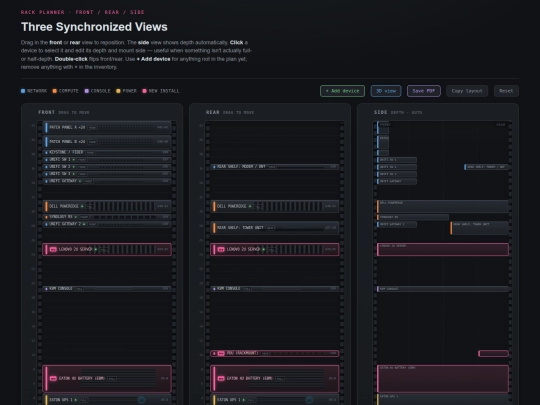The image size is (540, 405).
Task: Click UniFi Gateway block in side view
Action: 397,181
